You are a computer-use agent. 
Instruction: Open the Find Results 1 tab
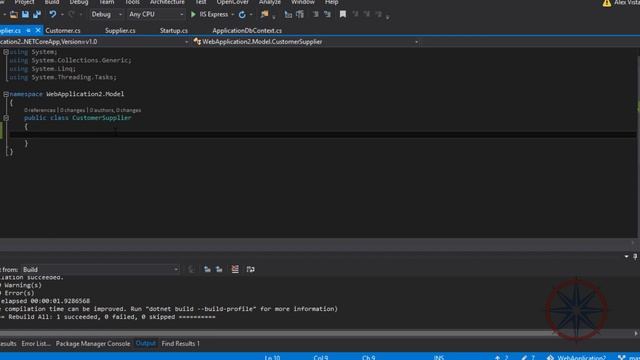pos(180,344)
